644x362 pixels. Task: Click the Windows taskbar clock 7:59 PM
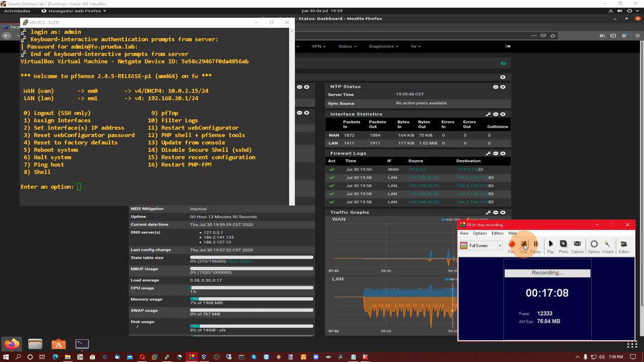[616, 357]
